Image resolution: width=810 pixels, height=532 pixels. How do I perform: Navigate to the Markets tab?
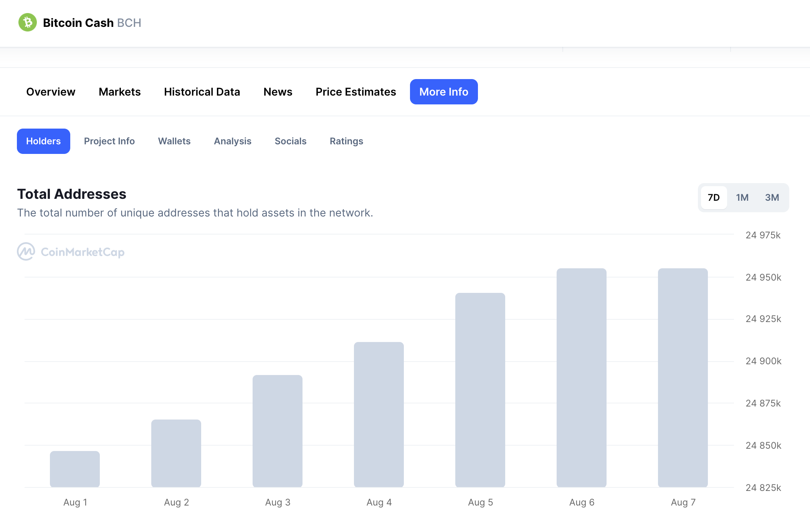point(119,91)
